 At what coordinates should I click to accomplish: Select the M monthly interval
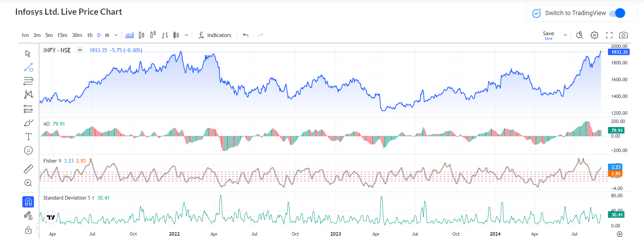pyautogui.click(x=107, y=35)
